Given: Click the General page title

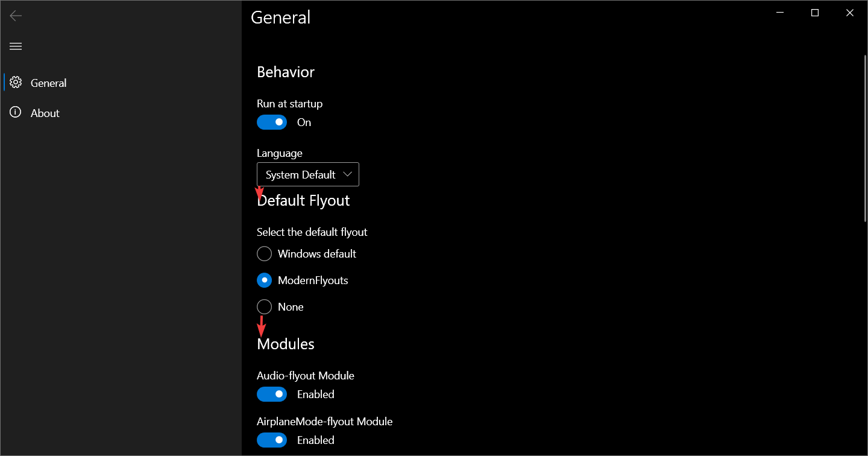Looking at the screenshot, I should point(281,17).
